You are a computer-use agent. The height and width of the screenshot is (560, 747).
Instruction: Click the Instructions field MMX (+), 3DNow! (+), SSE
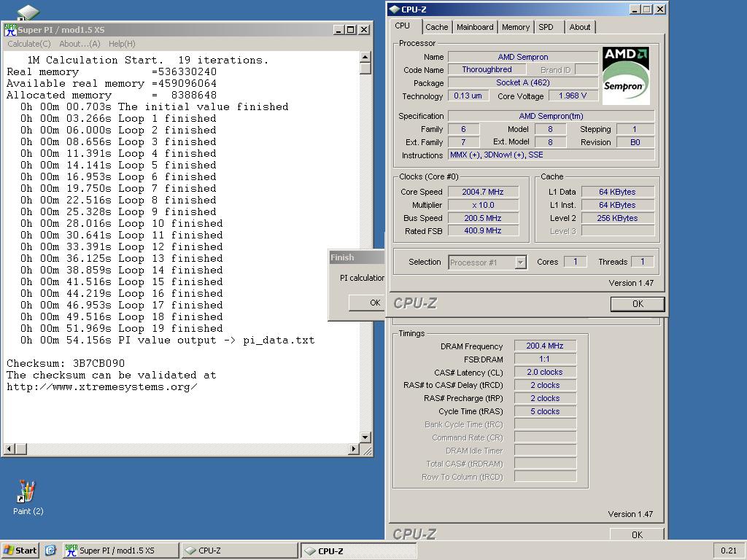pos(551,155)
